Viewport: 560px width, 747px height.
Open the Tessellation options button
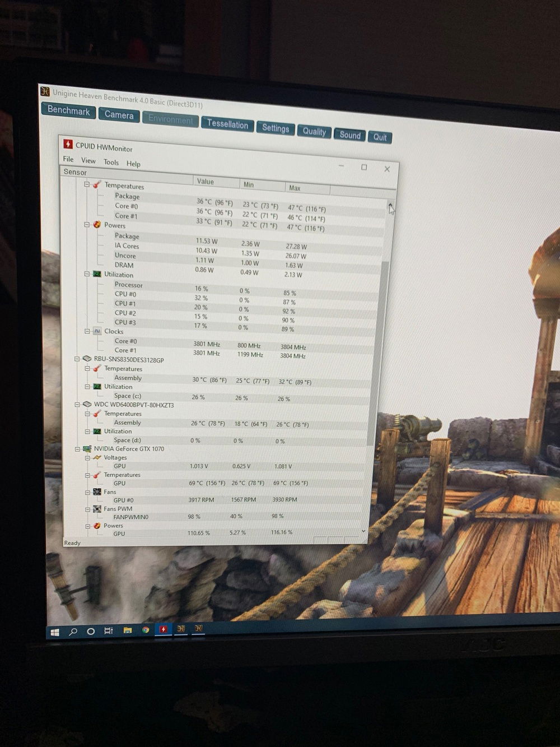pos(227,124)
